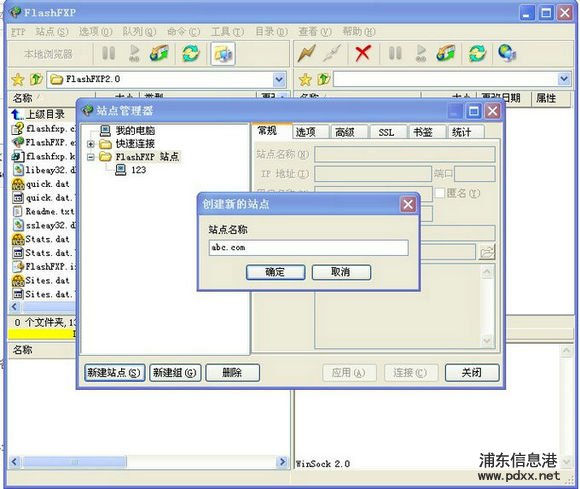This screenshot has width=580, height=489.
Task: Click the left pane favorites star icon
Action: coord(17,80)
